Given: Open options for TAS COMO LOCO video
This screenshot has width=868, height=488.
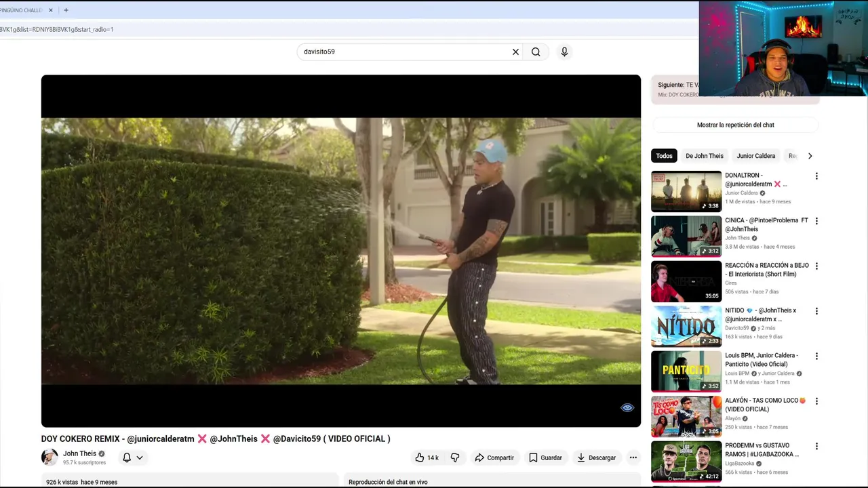Looking at the screenshot, I should 816,401.
